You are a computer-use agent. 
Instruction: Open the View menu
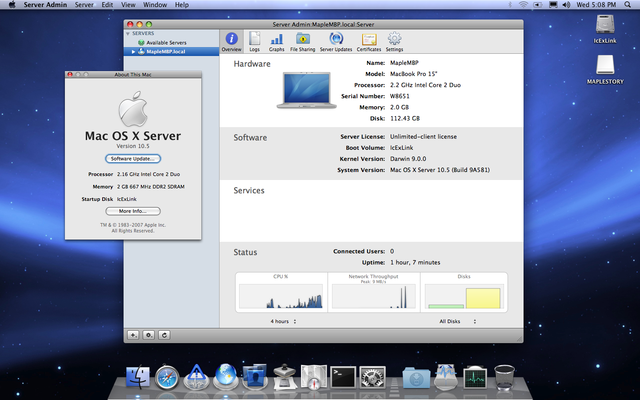[x=128, y=4]
